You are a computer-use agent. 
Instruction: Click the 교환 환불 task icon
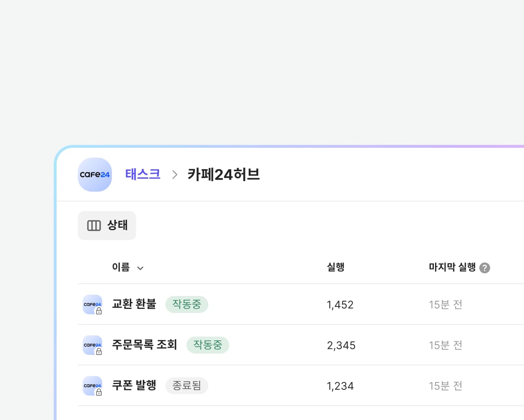pos(92,304)
